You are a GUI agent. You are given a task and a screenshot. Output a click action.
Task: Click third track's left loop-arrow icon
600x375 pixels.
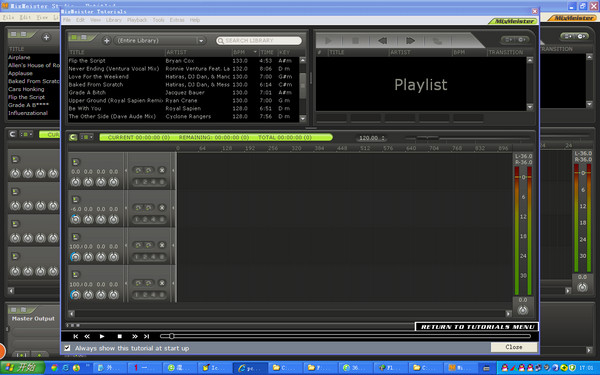tap(138, 245)
